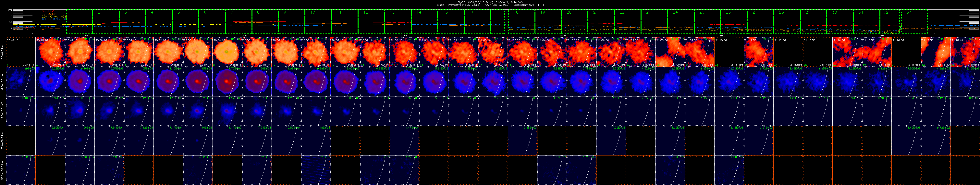Open 12-25 keV image labeled 3.87E+04

pos(50,111)
